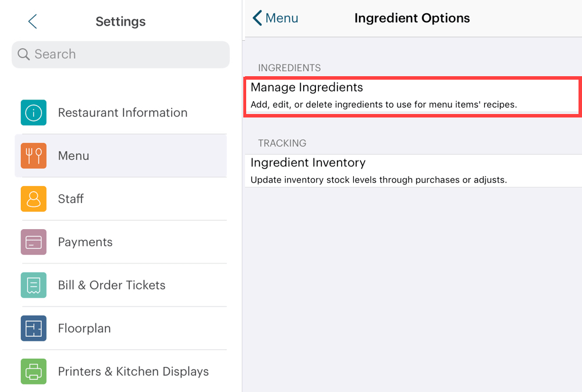Open the blue Floorplan icon
Screen dimensions: 582x392
point(33,328)
